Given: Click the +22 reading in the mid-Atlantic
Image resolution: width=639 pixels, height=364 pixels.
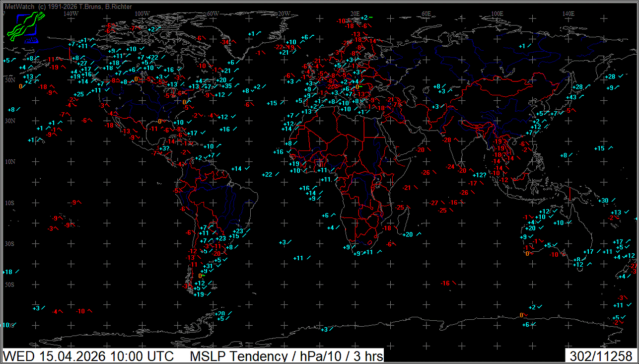Looking at the screenshot, I should [x=267, y=174].
